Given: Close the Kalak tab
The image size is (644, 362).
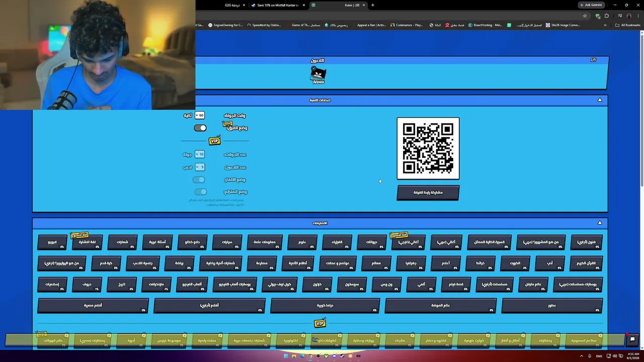Looking at the screenshot, I should tap(364, 5).
